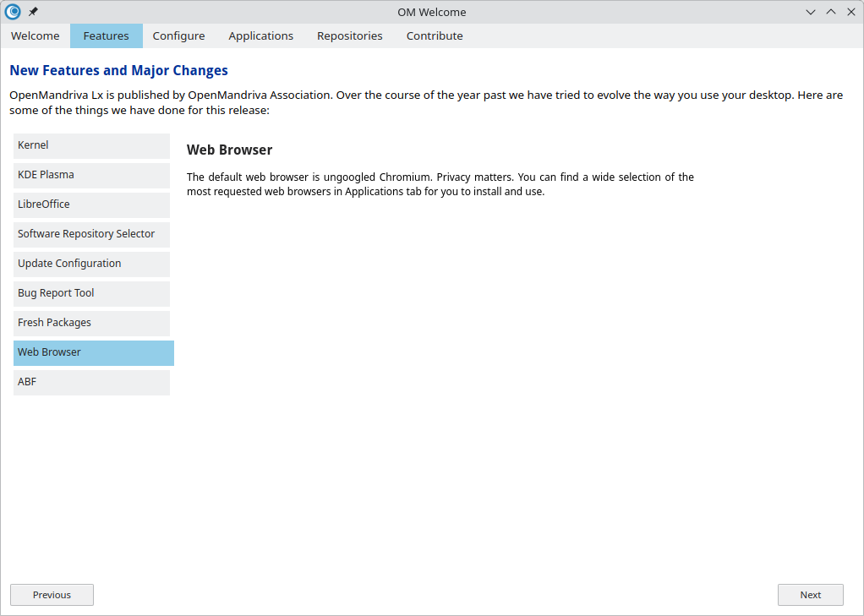Click the OpenMandriva Association intro text
Image resolution: width=864 pixels, height=616 pixels.
(426, 102)
